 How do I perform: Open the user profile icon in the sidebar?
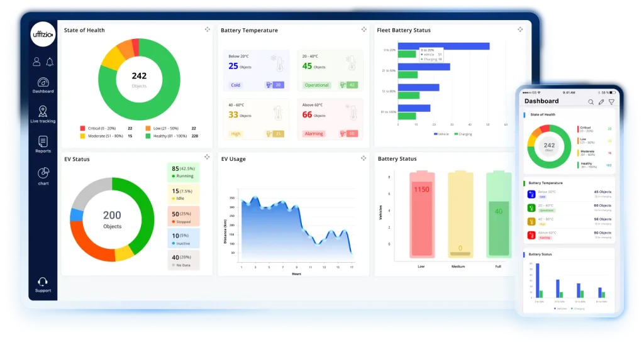tap(36, 62)
